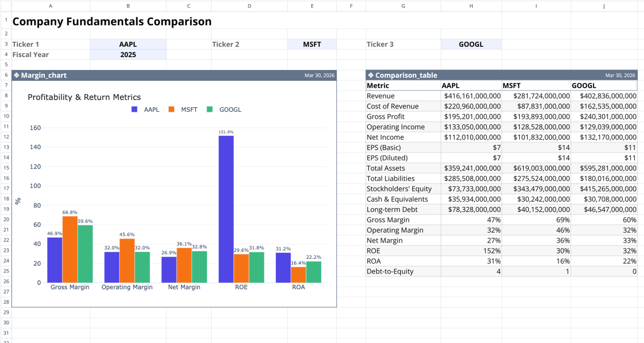Click the EPS (Basic) row label
The image size is (644, 343).
click(384, 147)
